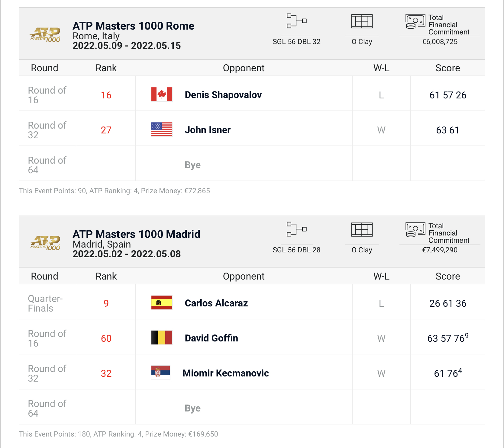The width and height of the screenshot is (504, 448).
Task: Click the clay court icon for Rome
Action: 362,21
